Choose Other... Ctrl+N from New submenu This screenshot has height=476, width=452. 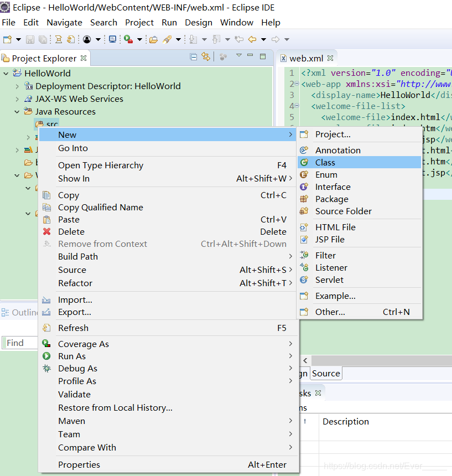(360, 312)
